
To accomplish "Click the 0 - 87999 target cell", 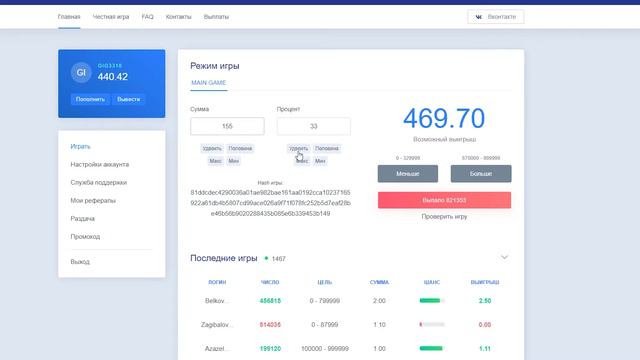I will pos(325,325).
